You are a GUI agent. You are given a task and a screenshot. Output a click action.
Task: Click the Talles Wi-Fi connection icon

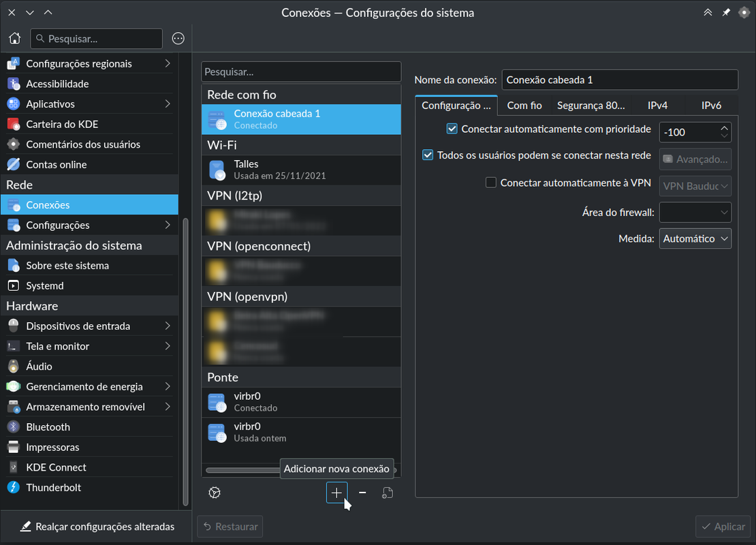(217, 170)
